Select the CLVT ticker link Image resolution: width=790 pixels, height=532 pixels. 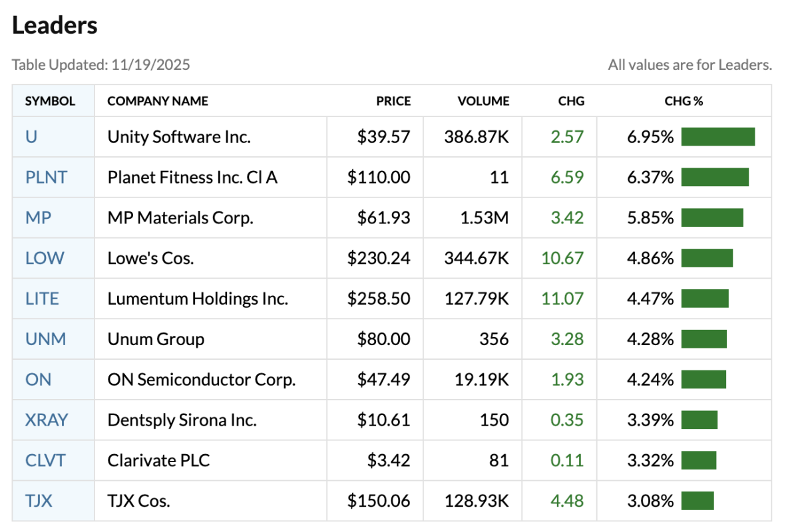46,460
